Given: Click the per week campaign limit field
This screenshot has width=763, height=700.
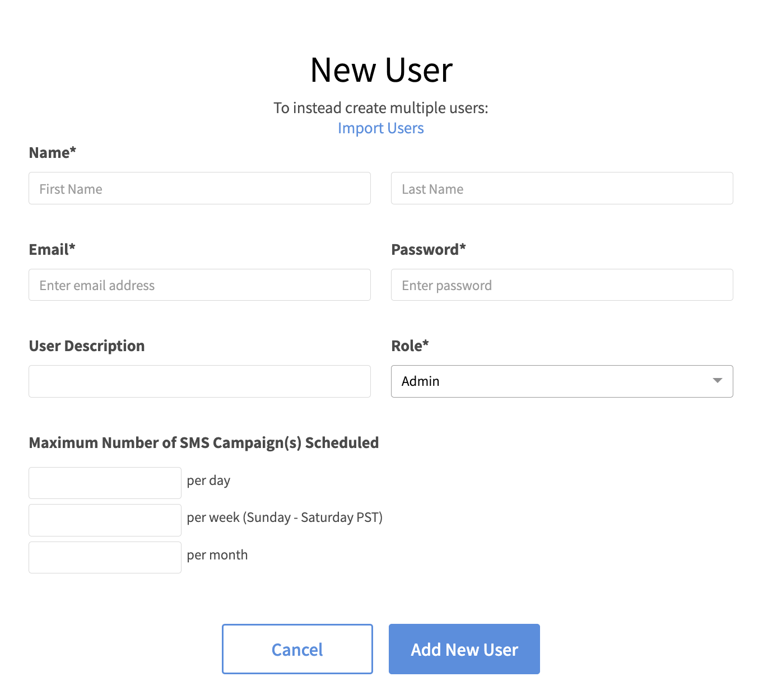Looking at the screenshot, I should [x=105, y=520].
